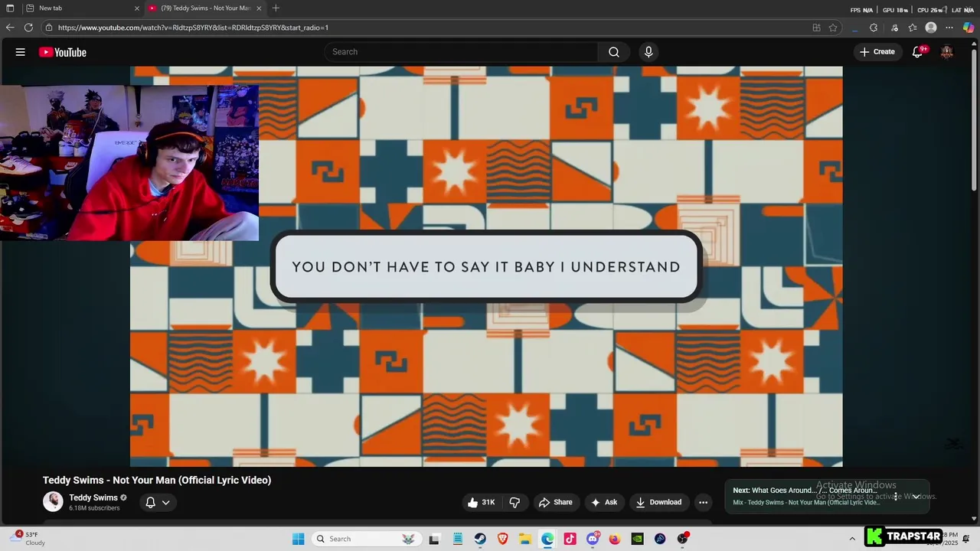The image size is (980, 551).
Task: Open Teddy Swims channel avatar
Action: 53,502
